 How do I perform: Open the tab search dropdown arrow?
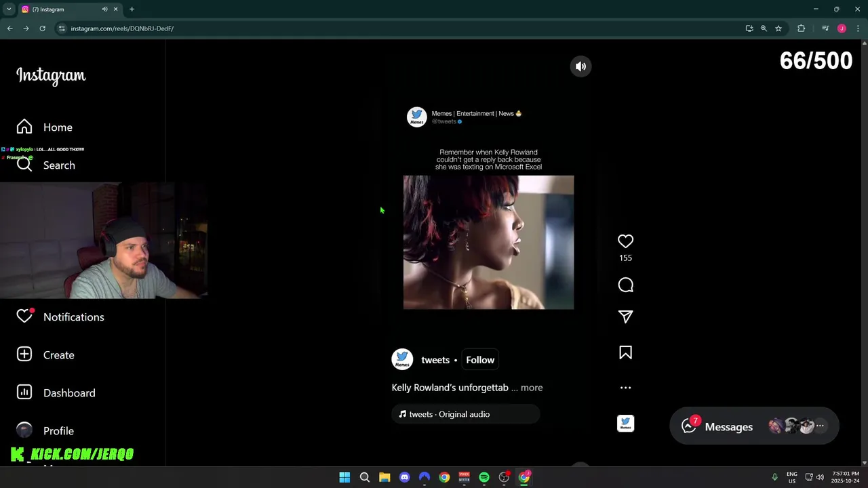(9, 9)
